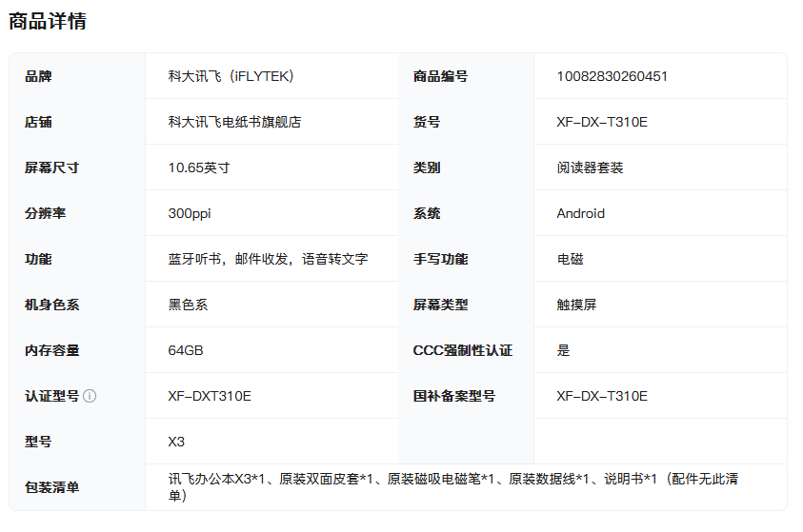Select storage value 64GB
The width and height of the screenshot is (803, 532).
click(x=186, y=350)
